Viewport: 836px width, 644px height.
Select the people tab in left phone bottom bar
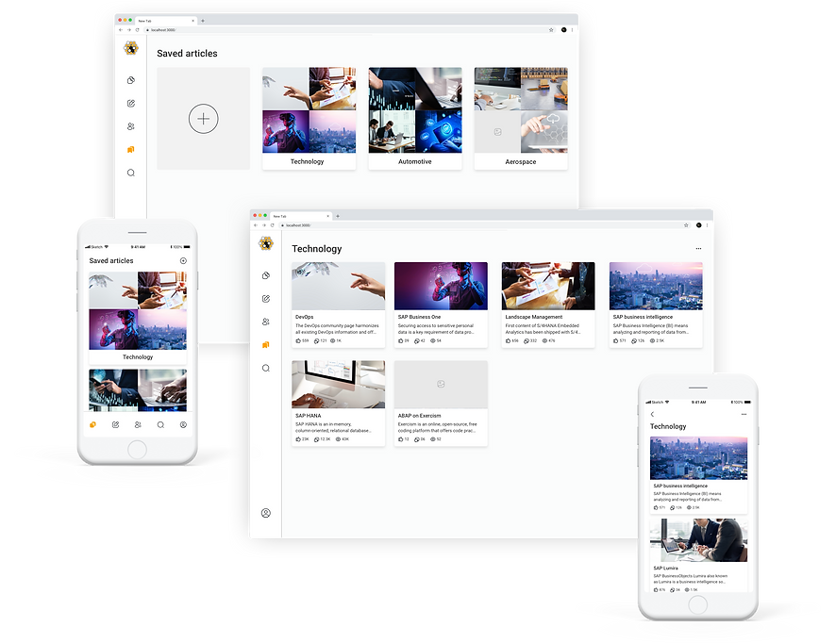coord(138,425)
